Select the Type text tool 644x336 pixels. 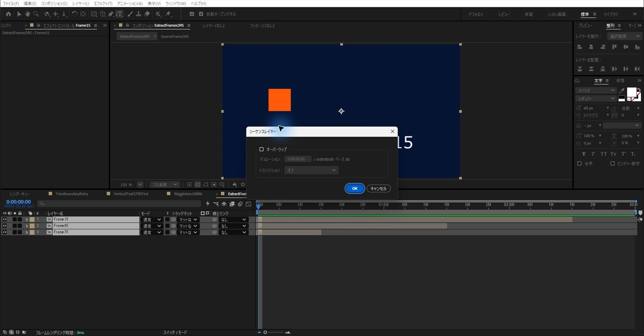click(119, 14)
